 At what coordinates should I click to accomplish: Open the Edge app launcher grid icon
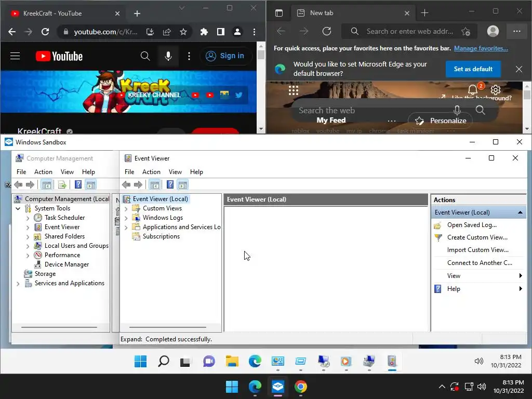293,90
